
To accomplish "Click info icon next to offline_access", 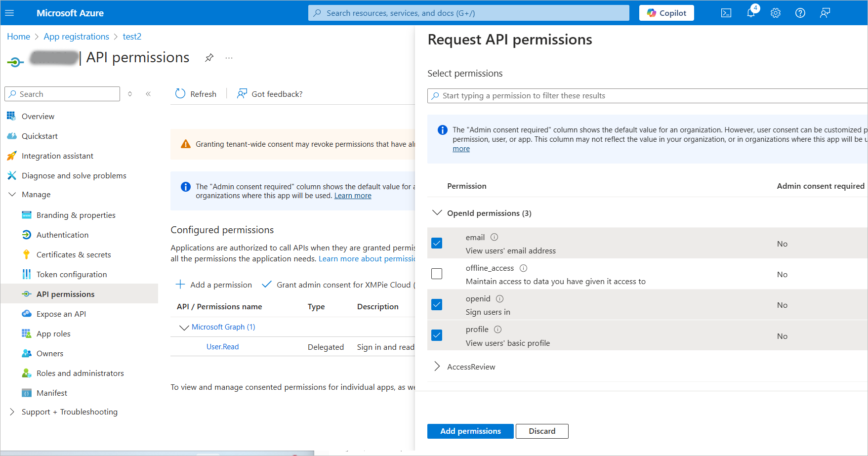I will [524, 268].
